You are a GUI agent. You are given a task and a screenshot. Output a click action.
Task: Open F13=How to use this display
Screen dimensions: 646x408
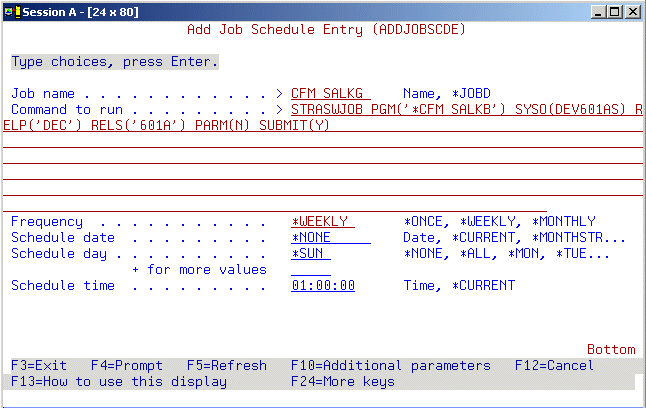coord(118,381)
